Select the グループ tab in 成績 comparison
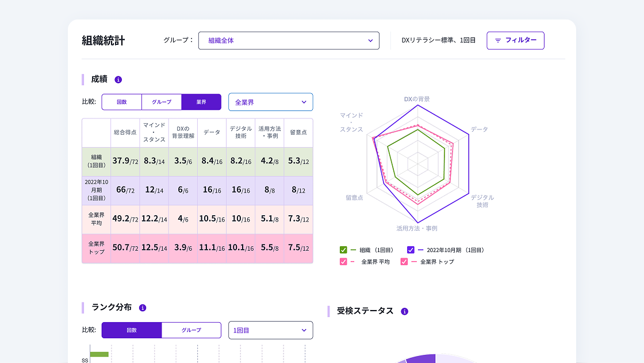Image resolution: width=644 pixels, height=363 pixels. [x=162, y=102]
